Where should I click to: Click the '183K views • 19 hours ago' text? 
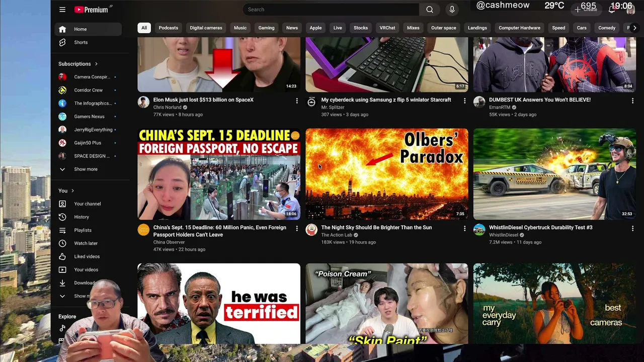coord(348,242)
